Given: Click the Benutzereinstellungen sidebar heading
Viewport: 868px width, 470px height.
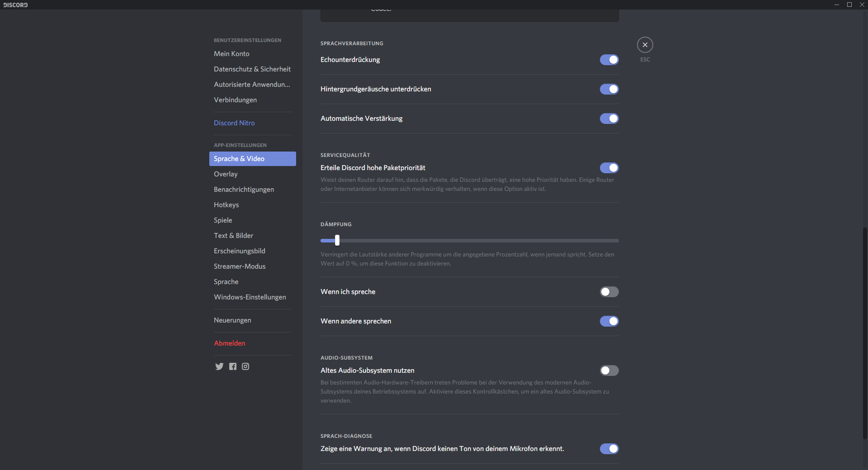Looking at the screenshot, I should pos(248,40).
